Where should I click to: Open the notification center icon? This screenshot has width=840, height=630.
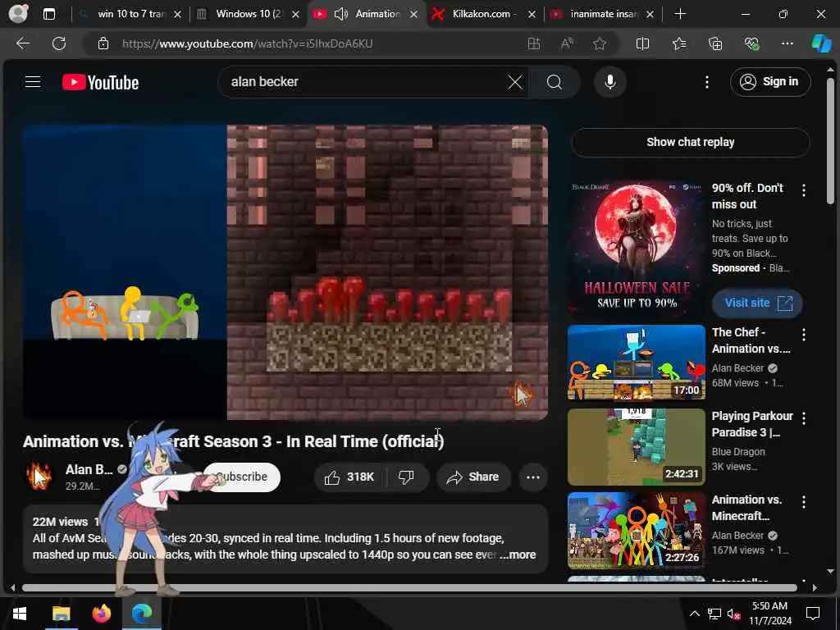point(813,614)
